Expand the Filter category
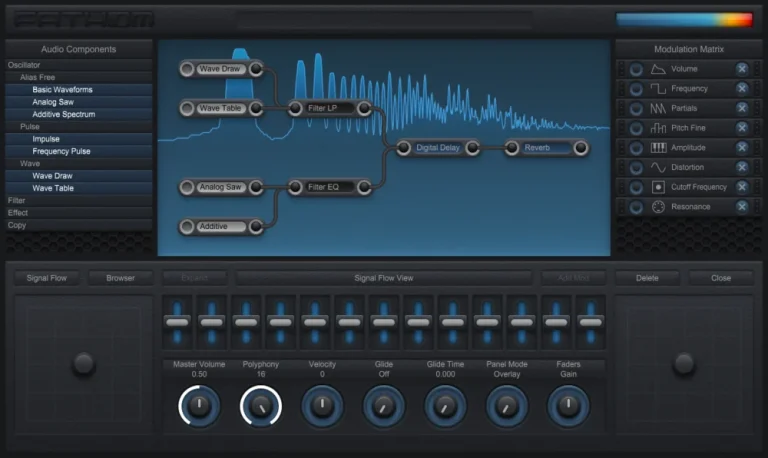 (78, 200)
